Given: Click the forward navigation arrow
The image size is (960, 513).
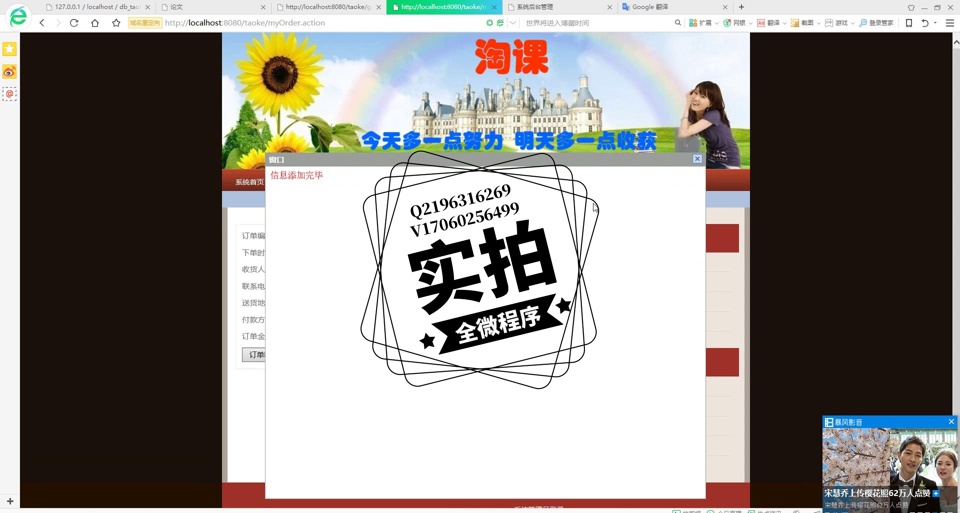Looking at the screenshot, I should pyautogui.click(x=58, y=23).
